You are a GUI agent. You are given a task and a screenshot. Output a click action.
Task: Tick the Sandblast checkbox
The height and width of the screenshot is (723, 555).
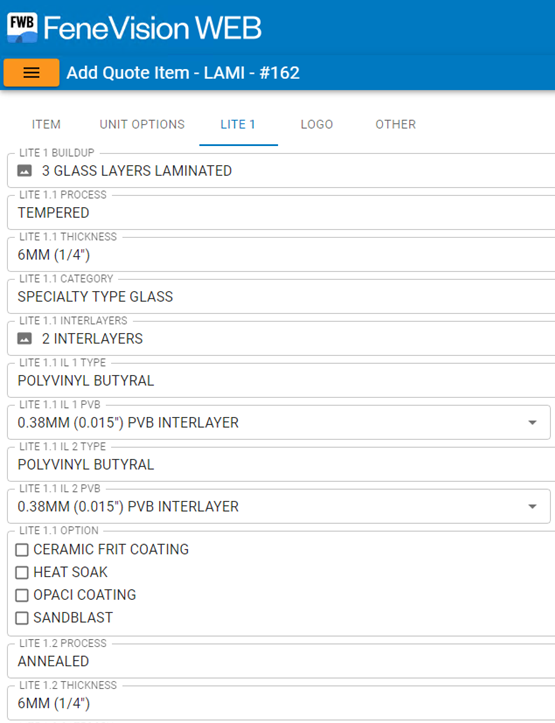tap(22, 618)
